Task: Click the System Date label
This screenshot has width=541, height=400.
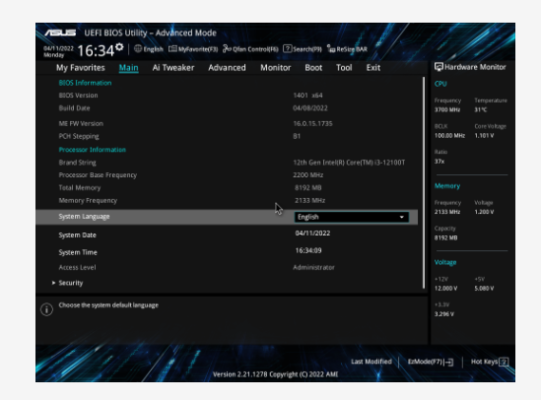Action: click(77, 235)
